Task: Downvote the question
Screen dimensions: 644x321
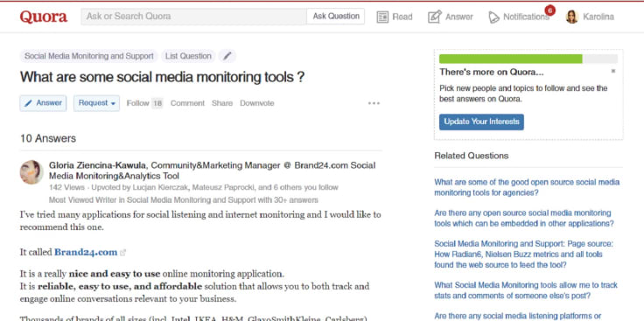Action: tap(257, 103)
